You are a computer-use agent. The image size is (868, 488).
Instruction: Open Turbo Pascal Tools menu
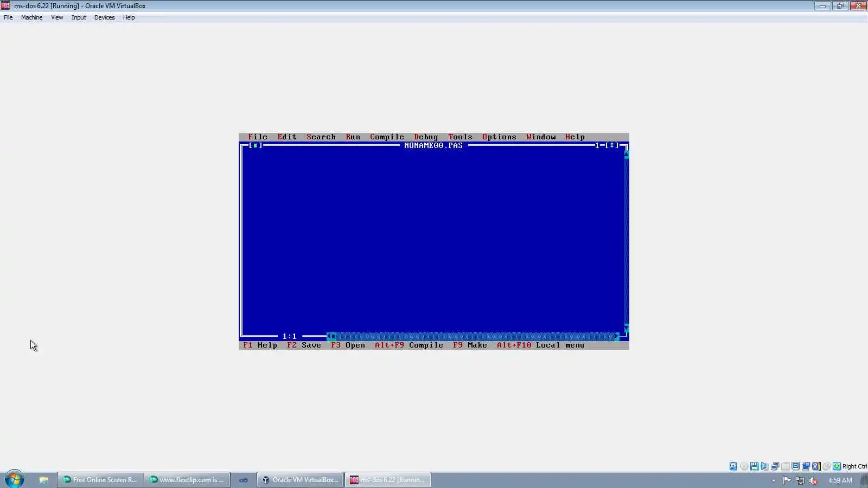(x=460, y=137)
